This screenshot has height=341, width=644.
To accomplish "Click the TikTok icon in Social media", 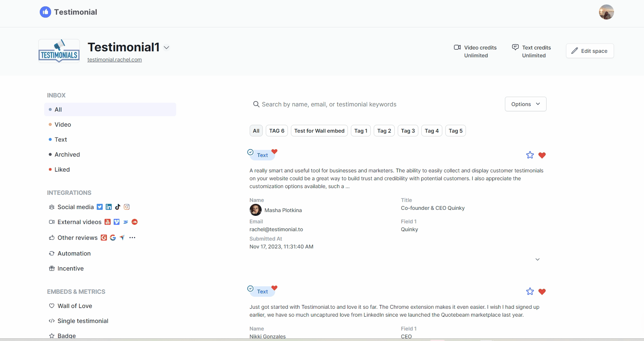I will pos(118,207).
